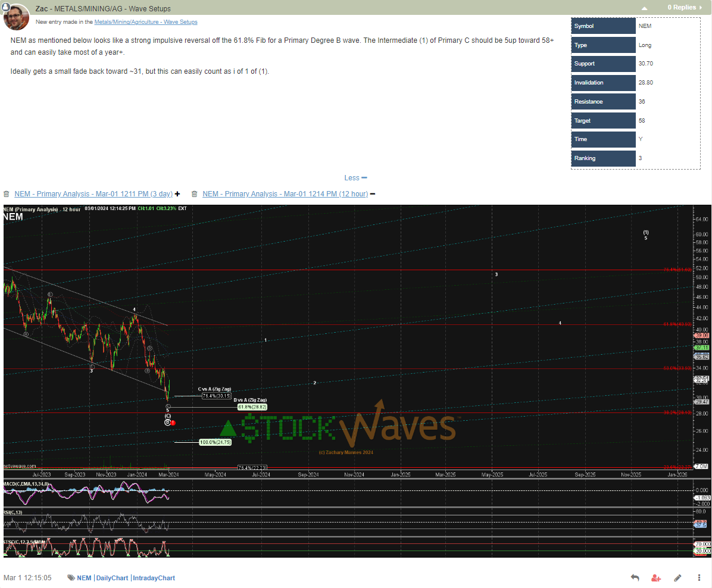Open the DailyChart tab link
The height and width of the screenshot is (588, 712).
(112, 578)
